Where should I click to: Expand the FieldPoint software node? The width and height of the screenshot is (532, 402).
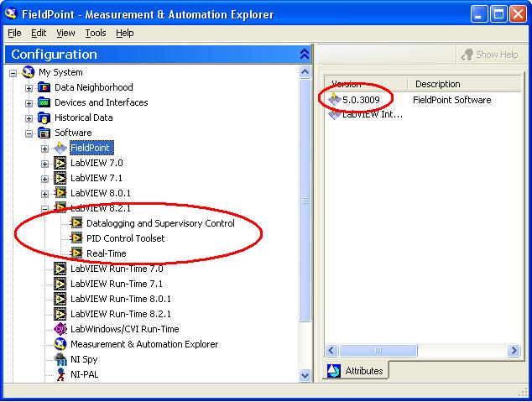(44, 149)
